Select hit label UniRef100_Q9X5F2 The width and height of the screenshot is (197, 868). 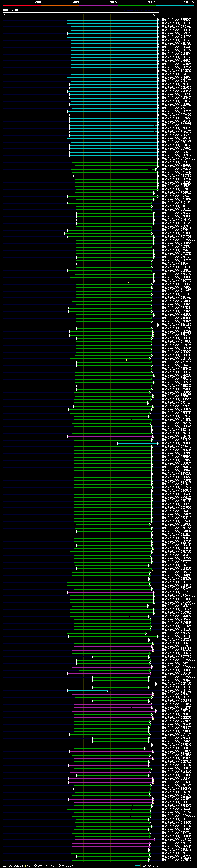coord(177,799)
